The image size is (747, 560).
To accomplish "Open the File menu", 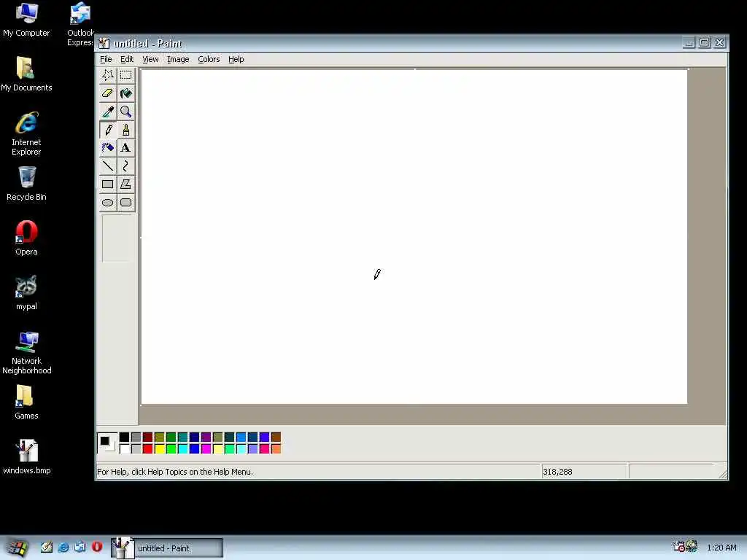I will click(x=106, y=59).
